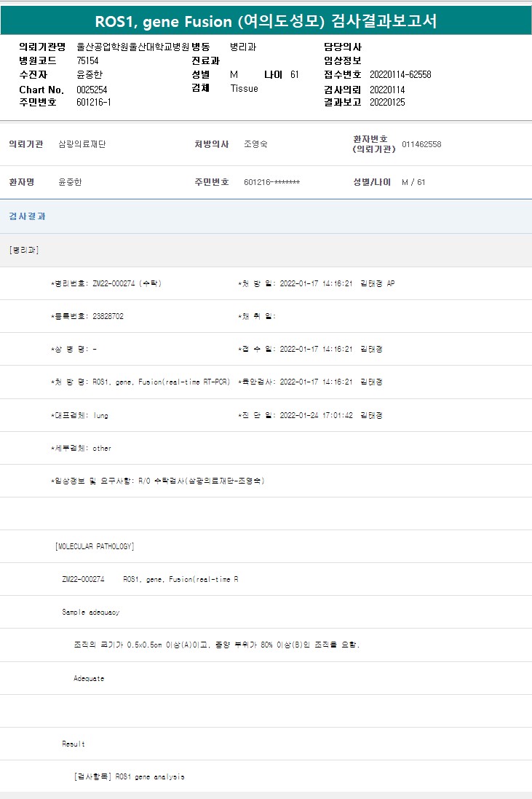Click the 대표검체 lung entry
This screenshot has height=799, width=532.
[x=100, y=415]
